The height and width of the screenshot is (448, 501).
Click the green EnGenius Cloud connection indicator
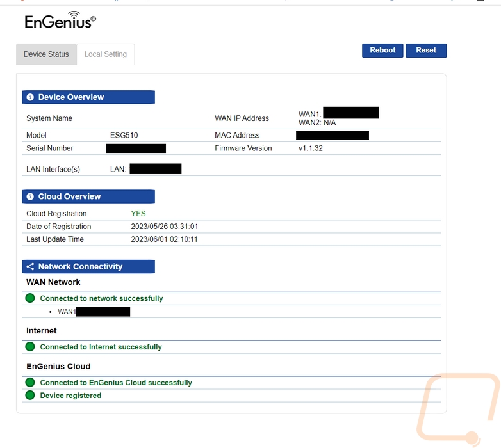tap(30, 382)
